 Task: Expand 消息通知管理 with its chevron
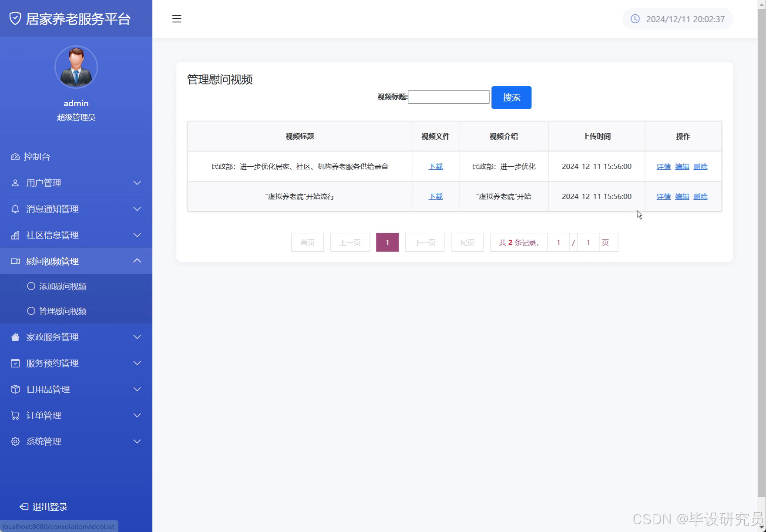137,209
